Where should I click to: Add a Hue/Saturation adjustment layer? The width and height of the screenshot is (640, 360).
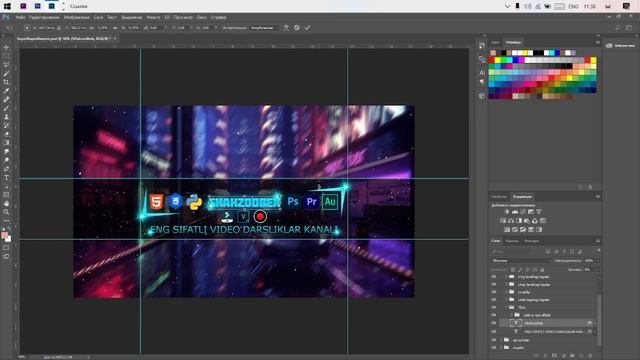[503, 221]
